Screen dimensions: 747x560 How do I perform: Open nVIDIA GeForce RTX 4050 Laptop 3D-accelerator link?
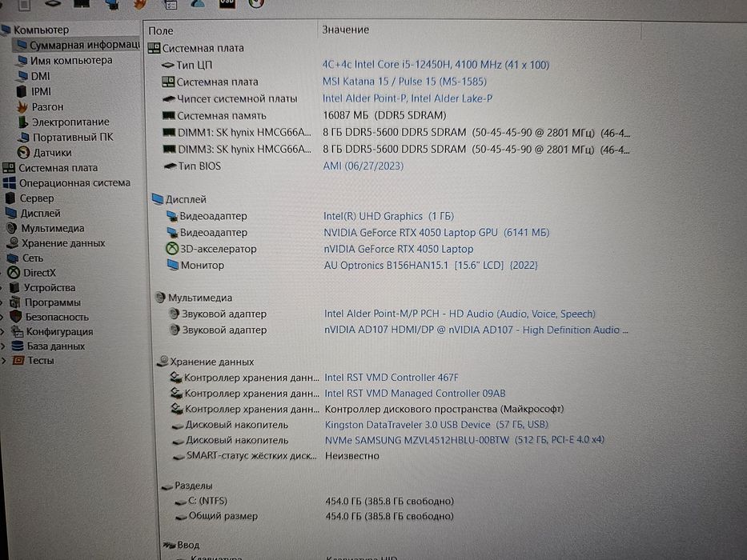(x=399, y=249)
